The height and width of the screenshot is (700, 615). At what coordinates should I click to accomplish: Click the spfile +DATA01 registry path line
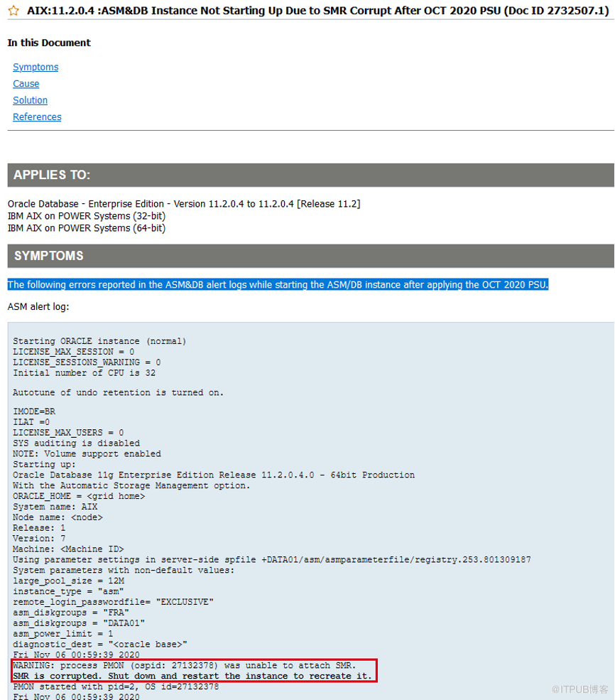[x=272, y=560]
